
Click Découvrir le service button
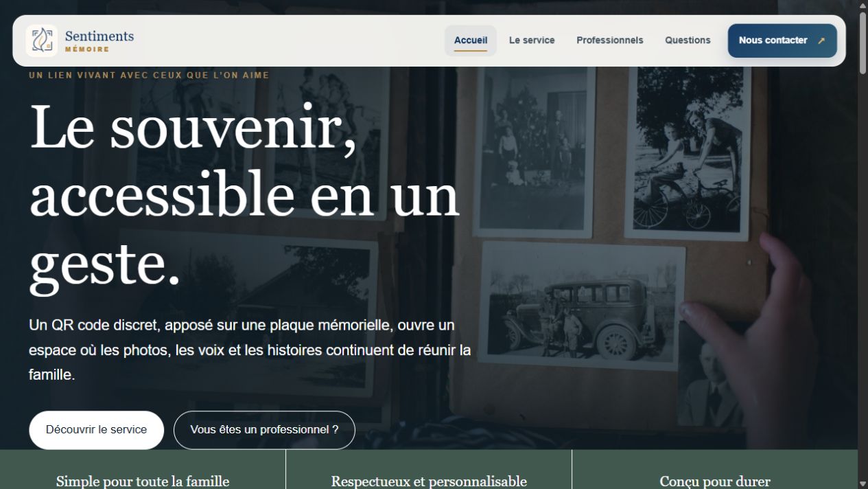(97, 430)
